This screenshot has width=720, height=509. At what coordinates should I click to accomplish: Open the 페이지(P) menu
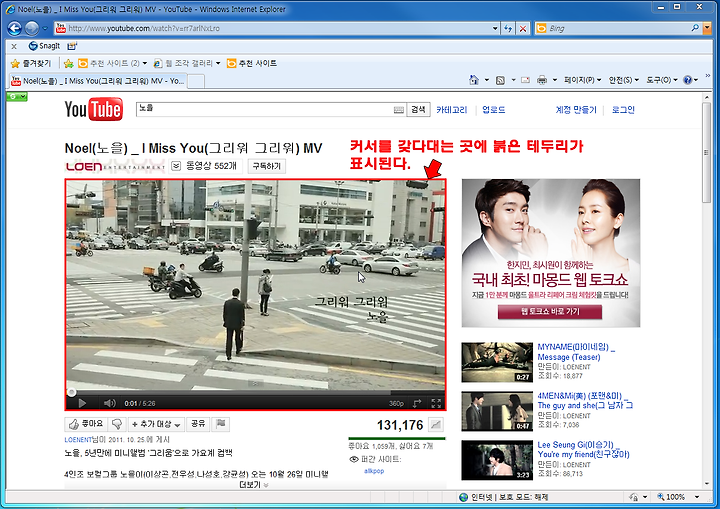click(582, 80)
